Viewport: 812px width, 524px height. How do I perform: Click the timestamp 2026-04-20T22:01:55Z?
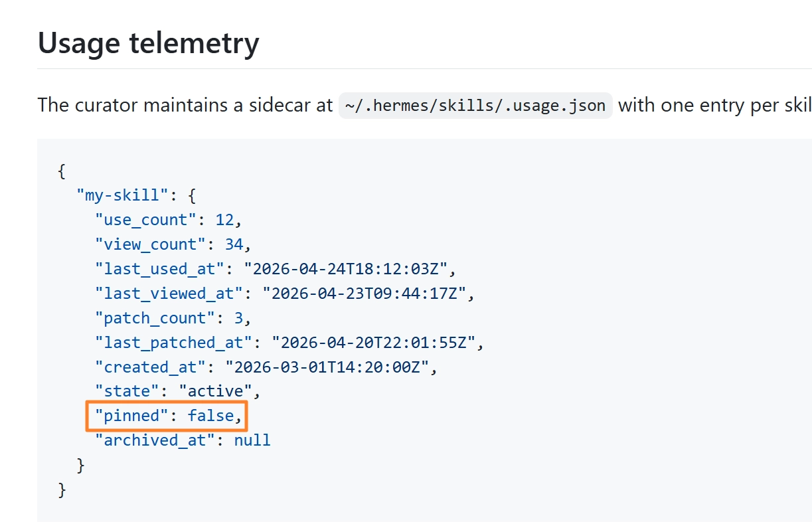[x=374, y=343]
